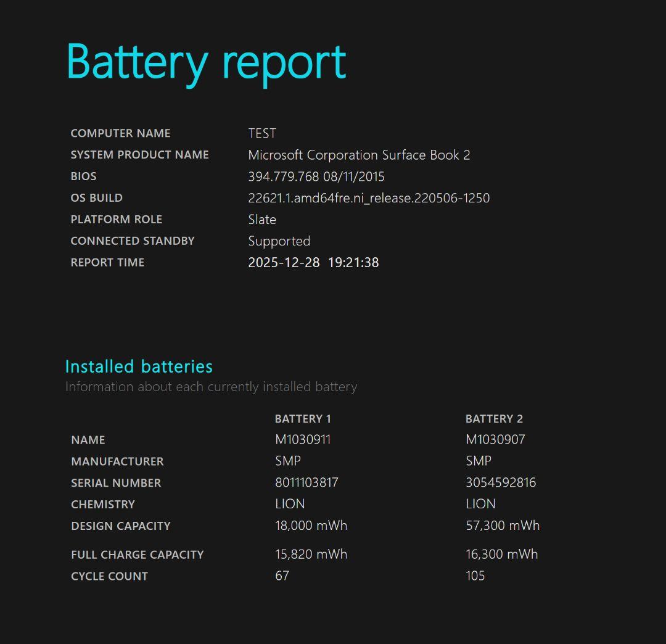Select serial number 8011103817
Screen dimensions: 666x644
tap(306, 482)
